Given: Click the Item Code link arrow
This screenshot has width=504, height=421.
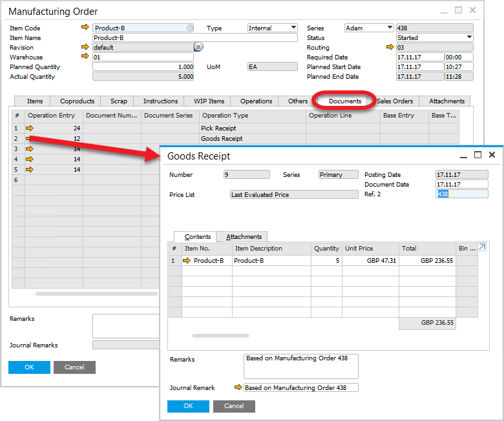Looking at the screenshot, I should (85, 27).
